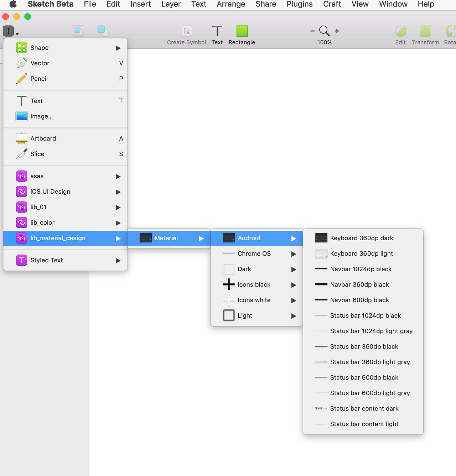Screen dimensions: 456x476
Task: Click the 100% zoom label
Action: (x=325, y=42)
